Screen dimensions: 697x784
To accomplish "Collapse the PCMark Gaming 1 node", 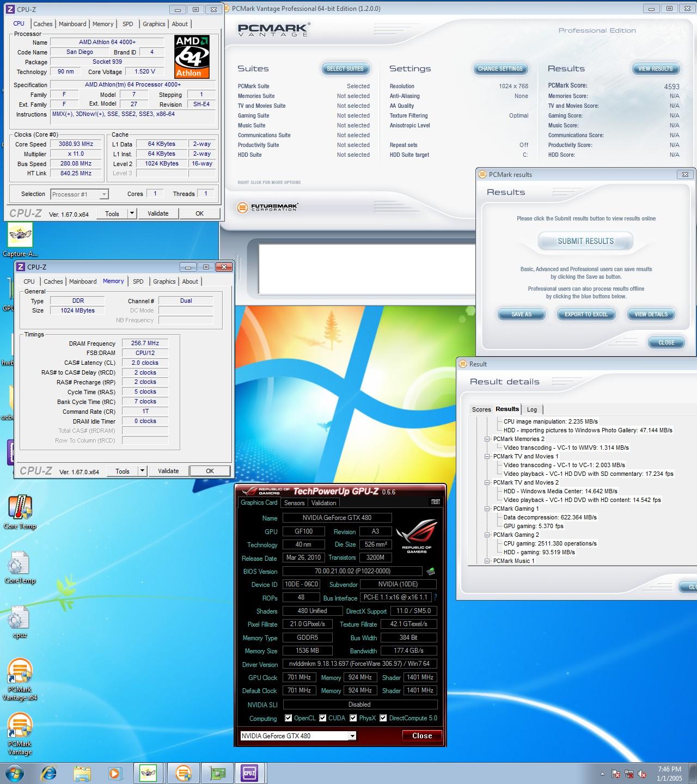I will tap(487, 509).
